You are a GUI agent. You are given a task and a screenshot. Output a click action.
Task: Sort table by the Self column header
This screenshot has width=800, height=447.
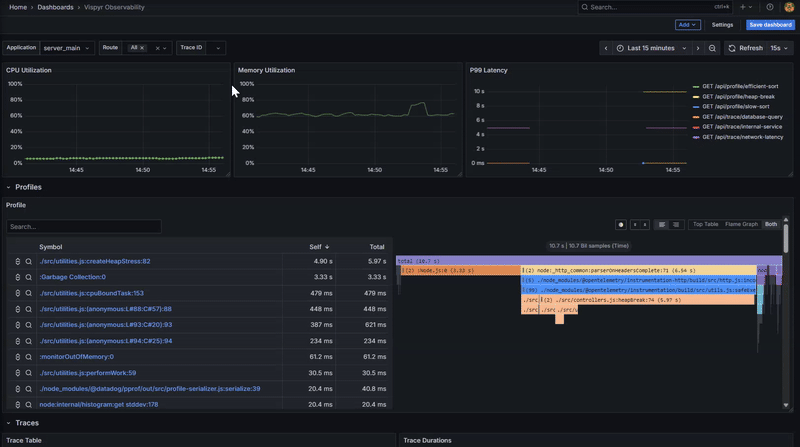click(319, 247)
